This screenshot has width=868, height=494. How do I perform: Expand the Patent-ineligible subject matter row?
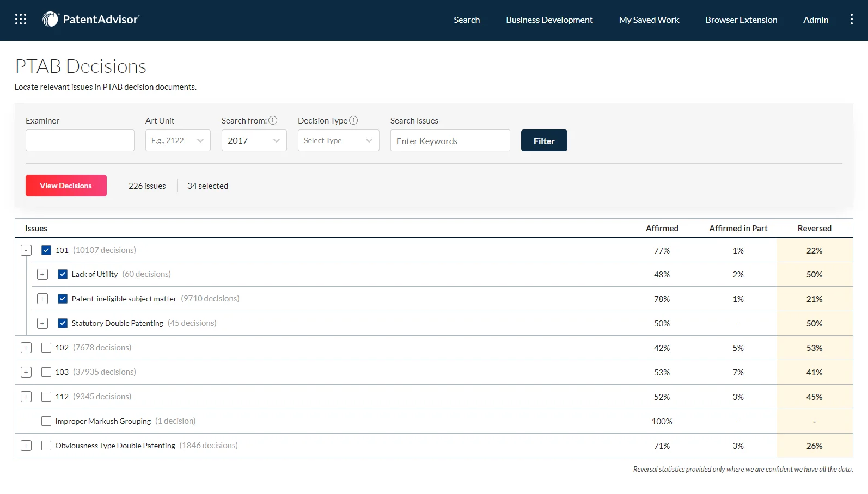(42, 299)
